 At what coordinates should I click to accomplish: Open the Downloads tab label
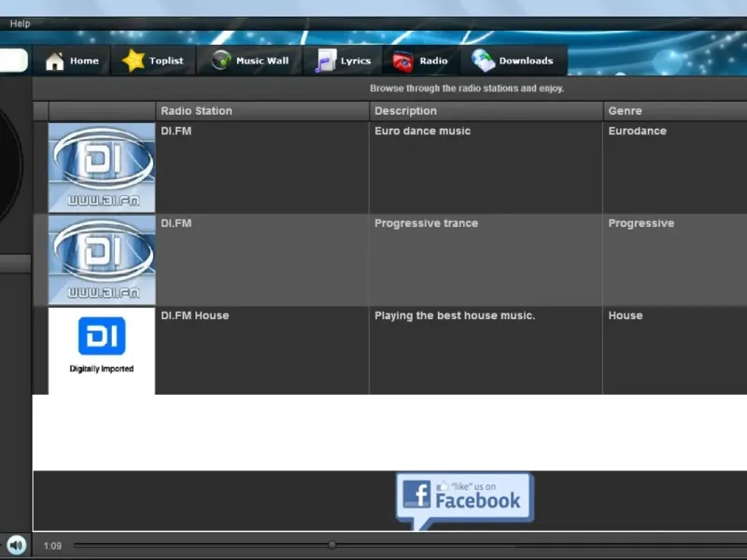pos(526,61)
